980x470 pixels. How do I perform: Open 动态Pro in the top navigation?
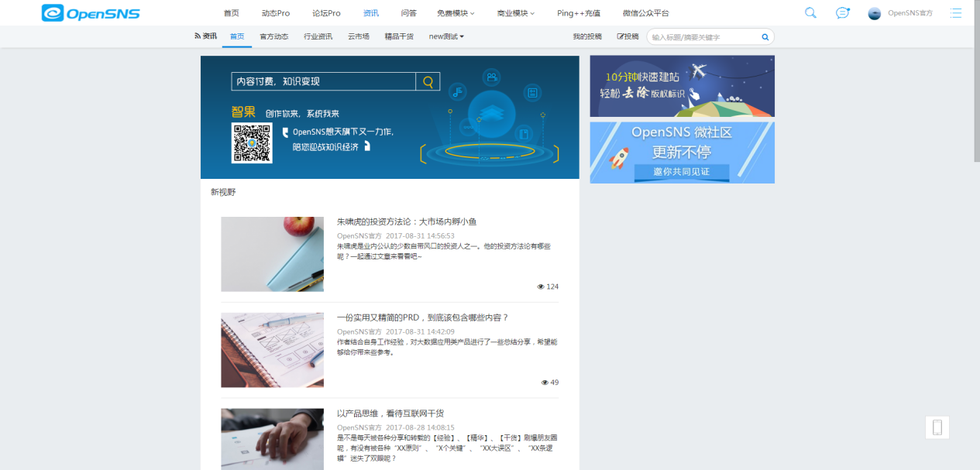click(x=276, y=13)
